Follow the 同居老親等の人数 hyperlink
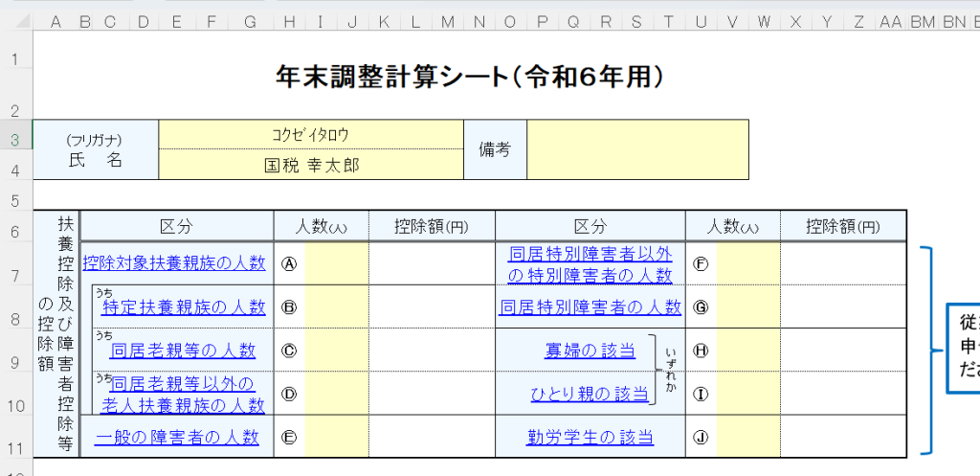 click(x=184, y=351)
